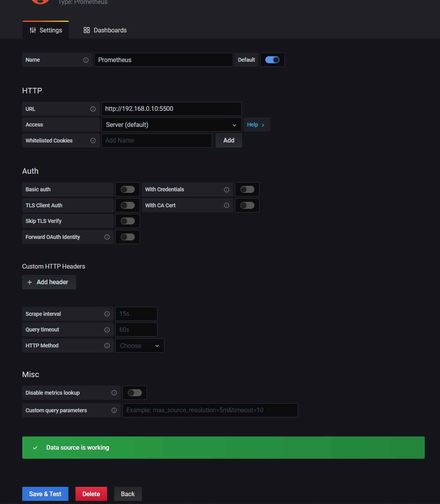Viewport: 440px width, 504px height.
Task: Turn on With CA Cert switch
Action: tap(247, 205)
